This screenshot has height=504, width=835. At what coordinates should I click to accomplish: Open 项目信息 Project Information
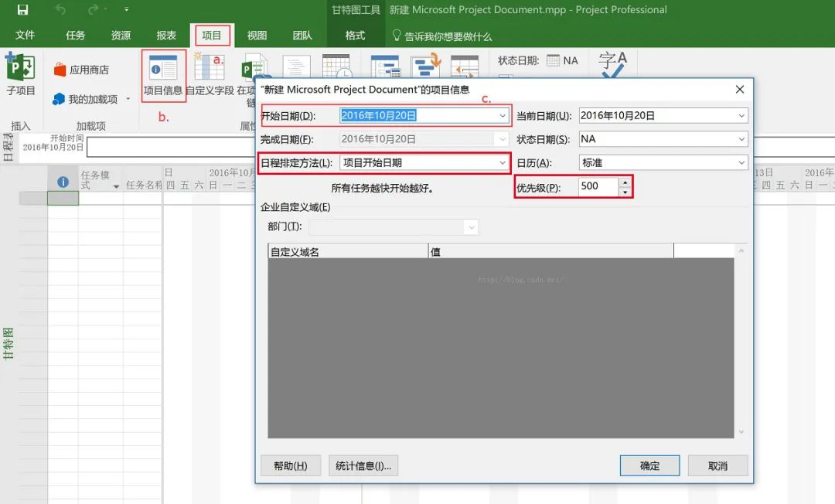[163, 76]
